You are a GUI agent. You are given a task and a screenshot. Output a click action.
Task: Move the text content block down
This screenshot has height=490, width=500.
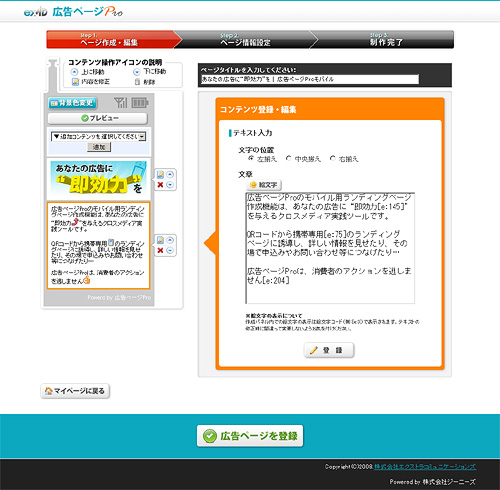click(170, 250)
